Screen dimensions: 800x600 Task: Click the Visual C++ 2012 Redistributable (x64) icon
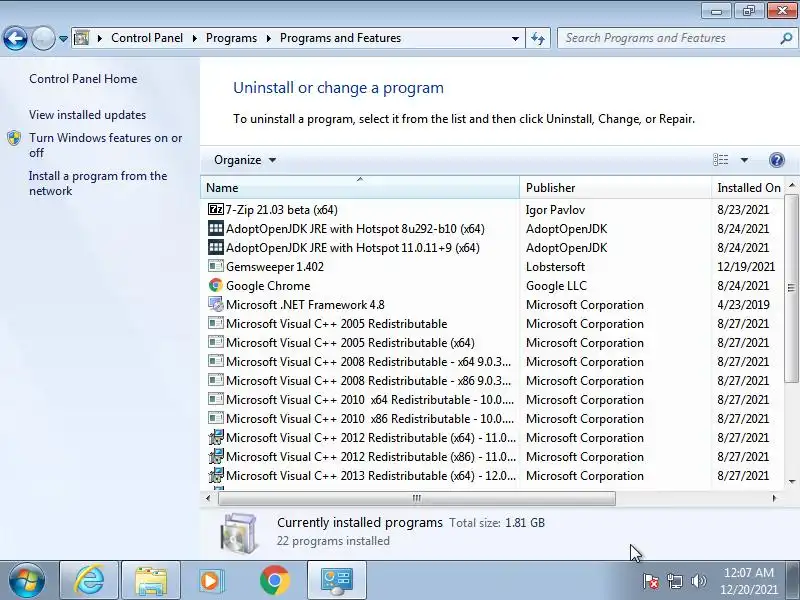(216, 438)
